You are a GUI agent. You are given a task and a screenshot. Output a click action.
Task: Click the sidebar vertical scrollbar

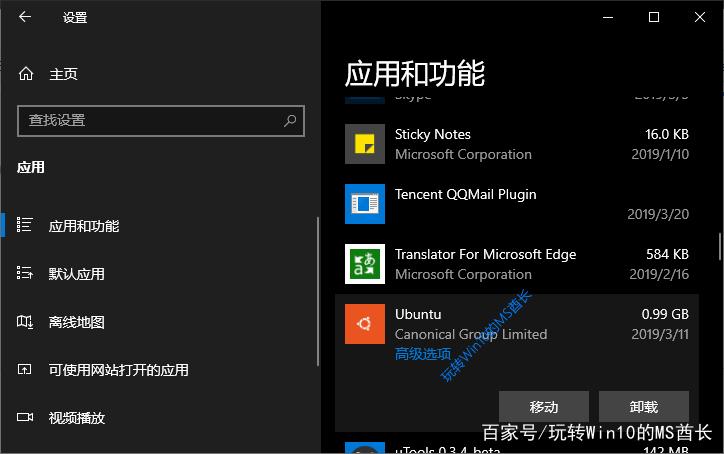[318, 291]
